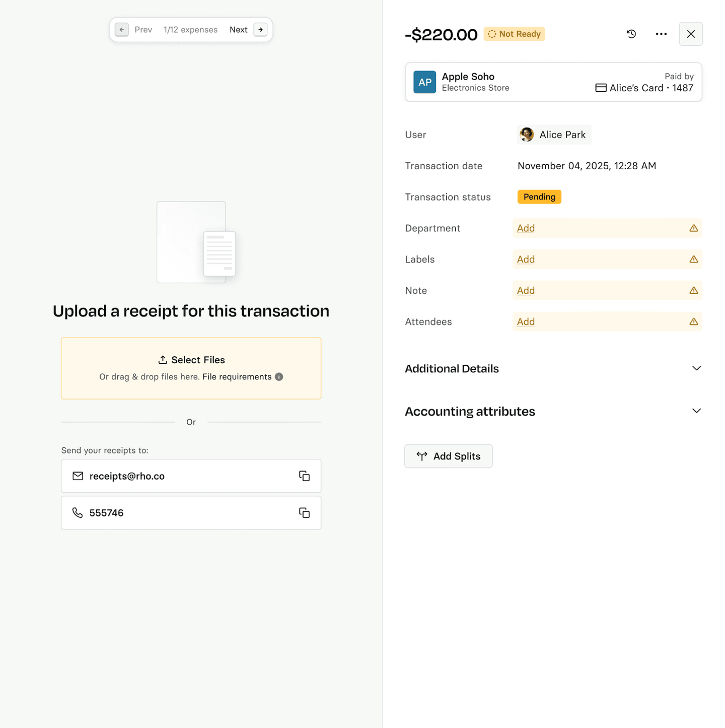Image resolution: width=725 pixels, height=728 pixels.
Task: Add Labels to this expense
Action: 526,259
